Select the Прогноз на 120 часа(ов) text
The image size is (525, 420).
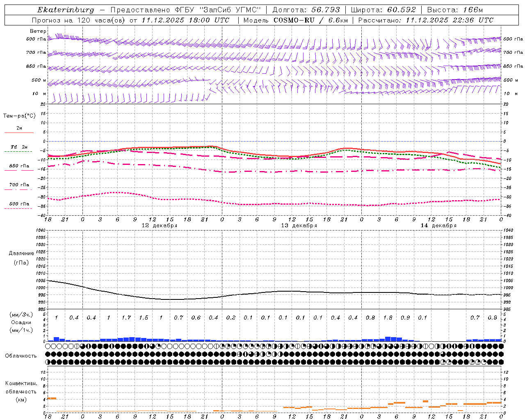tap(79, 20)
